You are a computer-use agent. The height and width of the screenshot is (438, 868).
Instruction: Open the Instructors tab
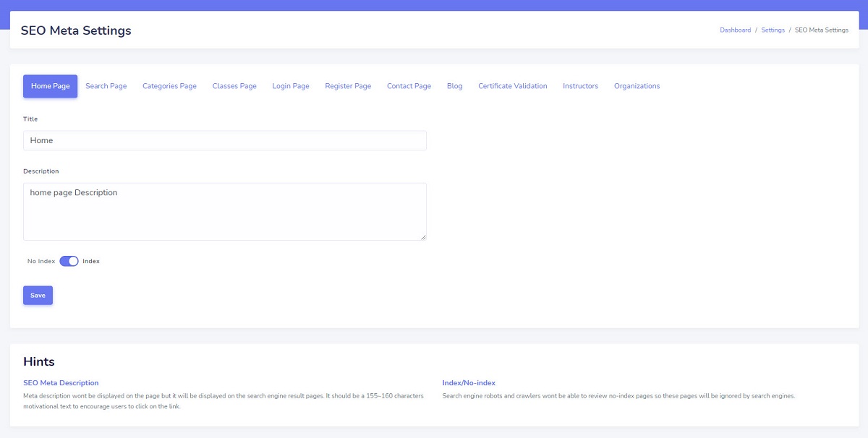pyautogui.click(x=580, y=86)
